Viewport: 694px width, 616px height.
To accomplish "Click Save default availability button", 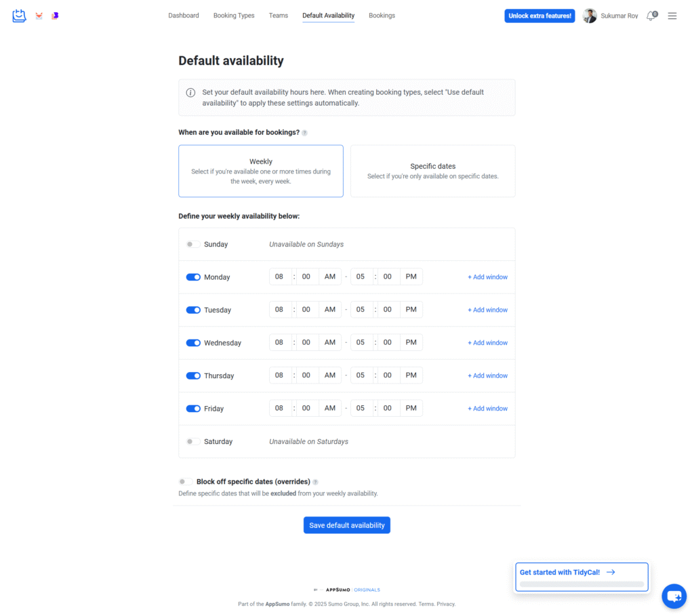I will [347, 525].
